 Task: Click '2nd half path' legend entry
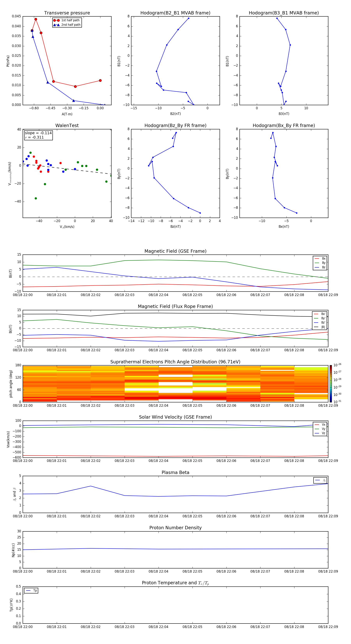(x=67, y=25)
